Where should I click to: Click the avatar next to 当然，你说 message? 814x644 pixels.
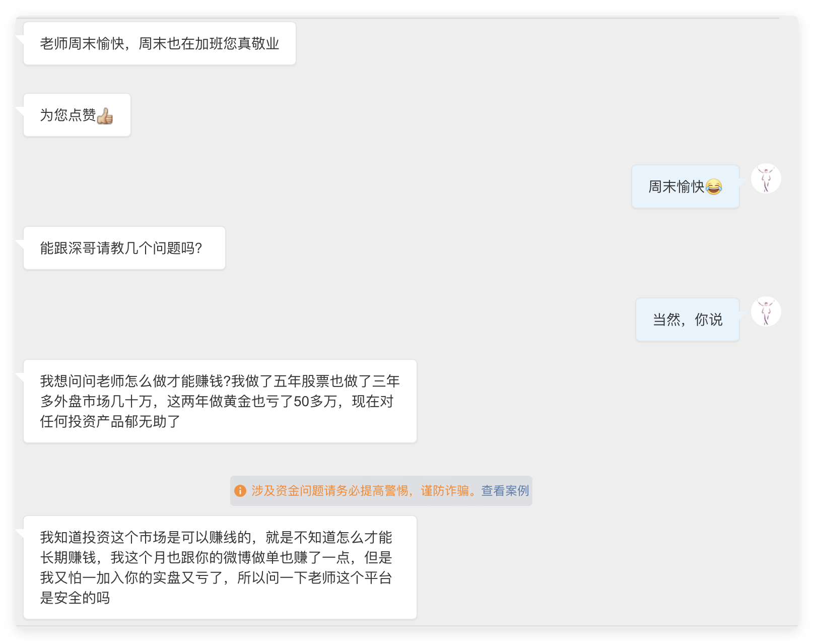766,312
